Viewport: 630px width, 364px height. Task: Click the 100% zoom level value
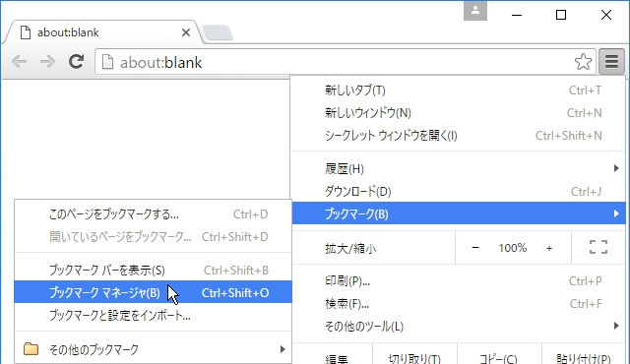pos(512,248)
